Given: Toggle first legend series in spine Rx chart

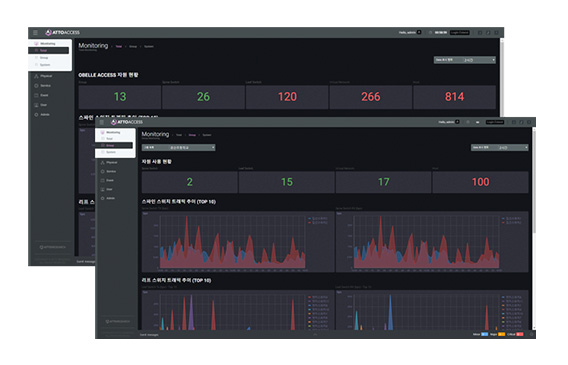Looking at the screenshot, I should (511, 219).
